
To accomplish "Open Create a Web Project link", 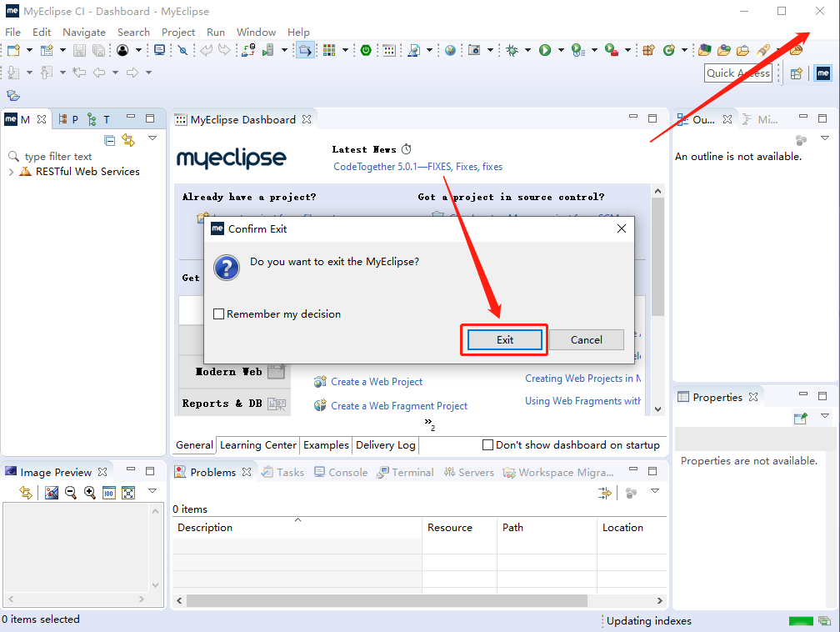I will (377, 382).
